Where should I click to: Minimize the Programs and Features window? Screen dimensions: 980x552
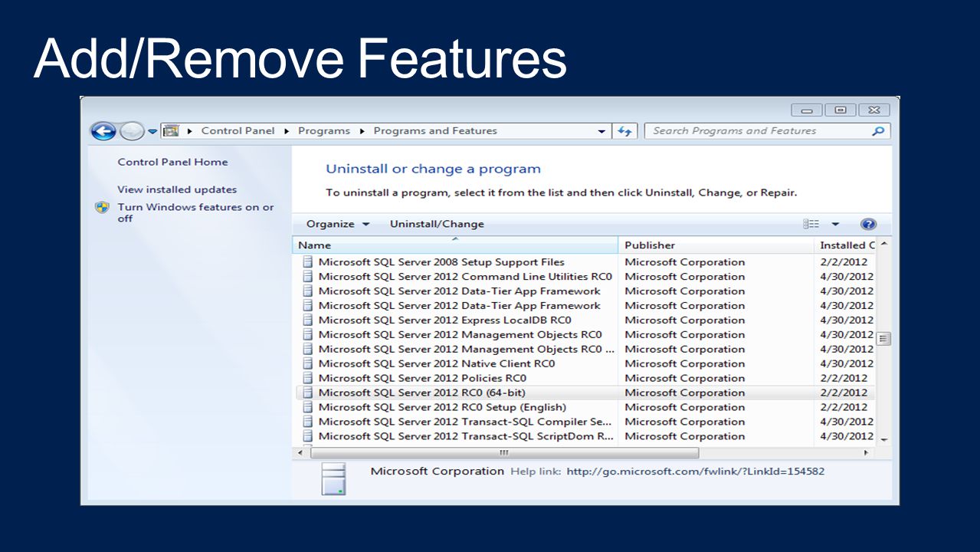pos(807,110)
